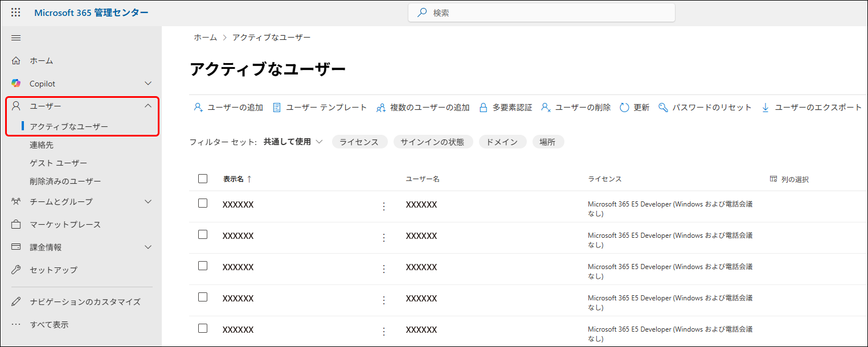Open more actions dots on fourth user row
868x347 pixels.
tap(383, 300)
